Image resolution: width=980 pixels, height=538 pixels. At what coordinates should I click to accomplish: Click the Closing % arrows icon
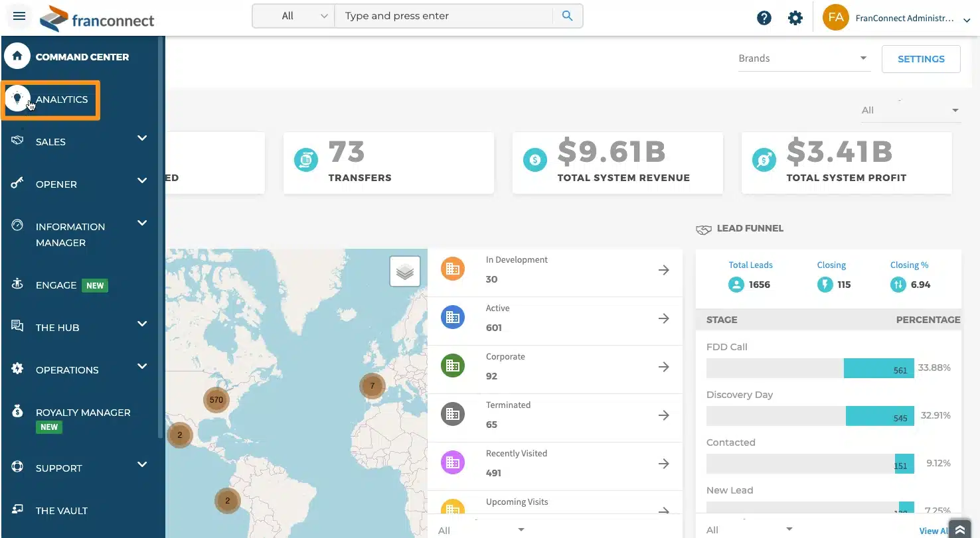898,285
